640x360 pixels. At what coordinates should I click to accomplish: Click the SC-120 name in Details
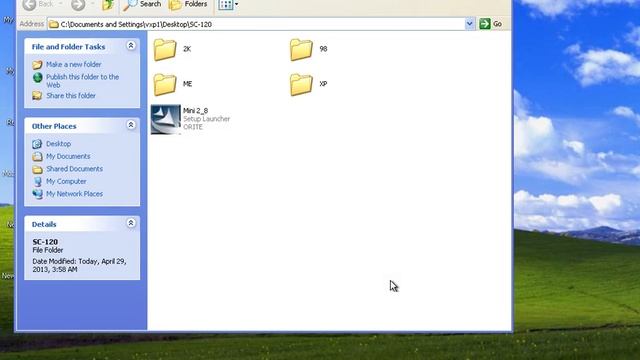click(x=45, y=242)
